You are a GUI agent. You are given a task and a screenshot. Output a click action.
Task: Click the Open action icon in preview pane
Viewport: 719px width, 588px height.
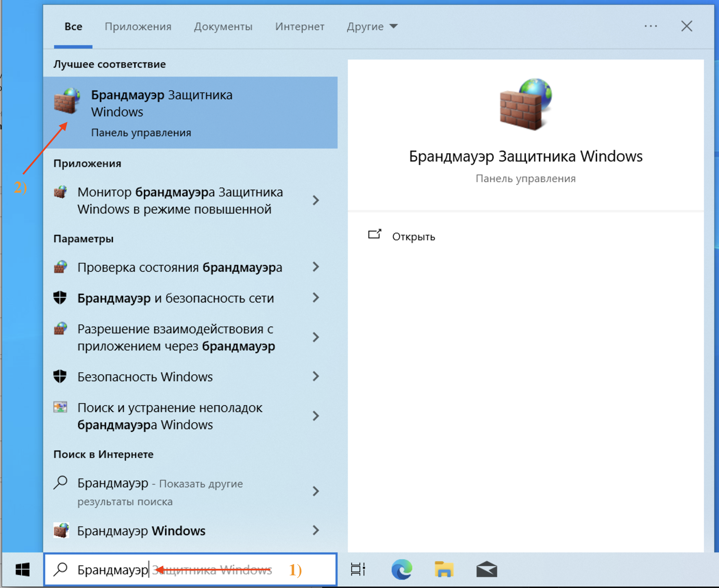click(x=374, y=235)
